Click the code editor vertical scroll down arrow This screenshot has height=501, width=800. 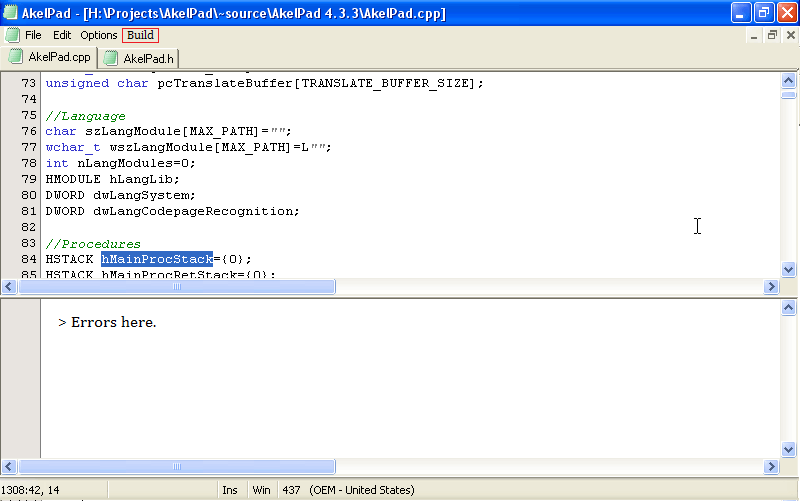[788, 269]
